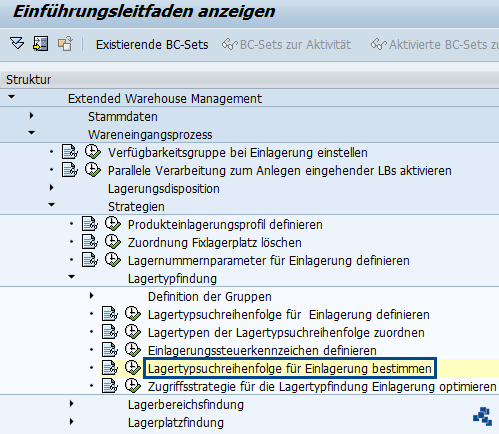Screen dimensions: 499x434
Task: Open documentation icon for Lagertypsuchreihenfolge für Einlagerung bestimmen
Action: tap(110, 368)
